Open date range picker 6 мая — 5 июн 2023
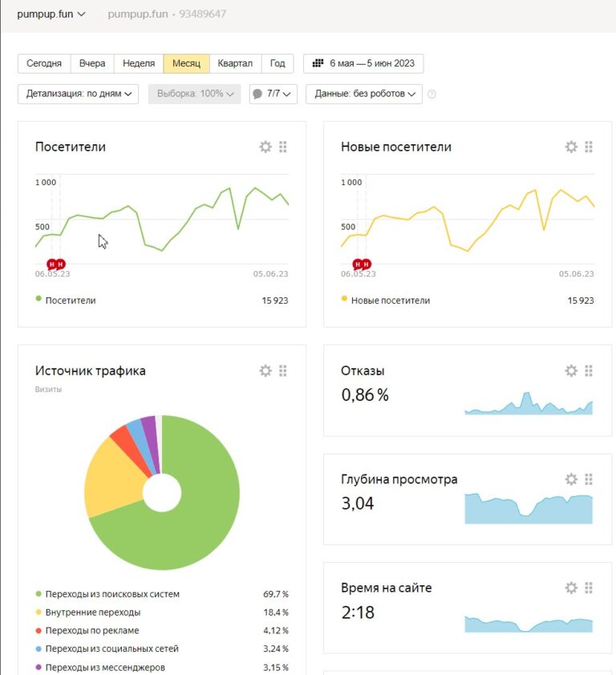 click(x=363, y=63)
